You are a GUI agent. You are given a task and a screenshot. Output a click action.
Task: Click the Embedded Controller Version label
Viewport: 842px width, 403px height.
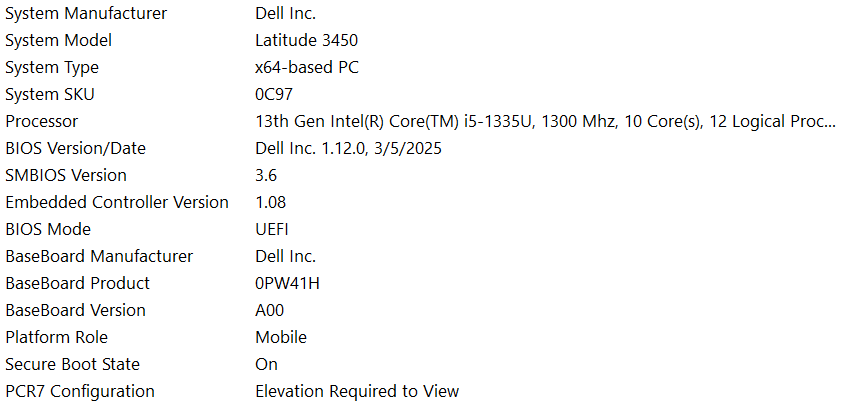coord(117,203)
